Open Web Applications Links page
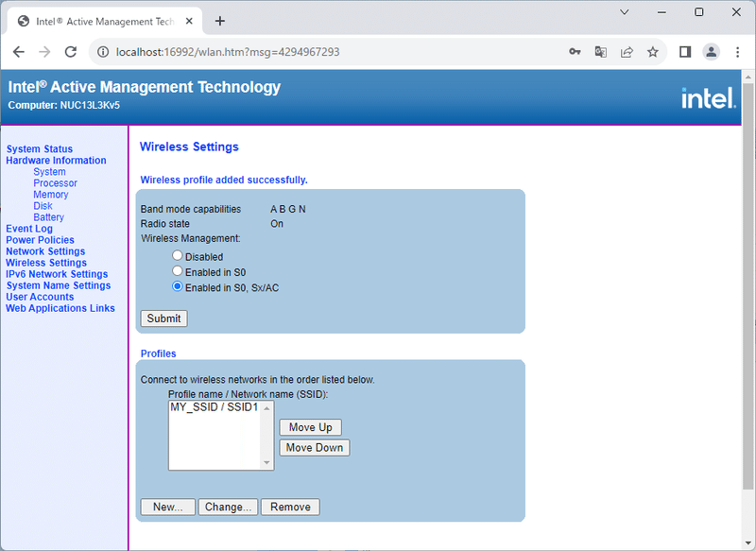The height and width of the screenshot is (551, 756). [60, 308]
